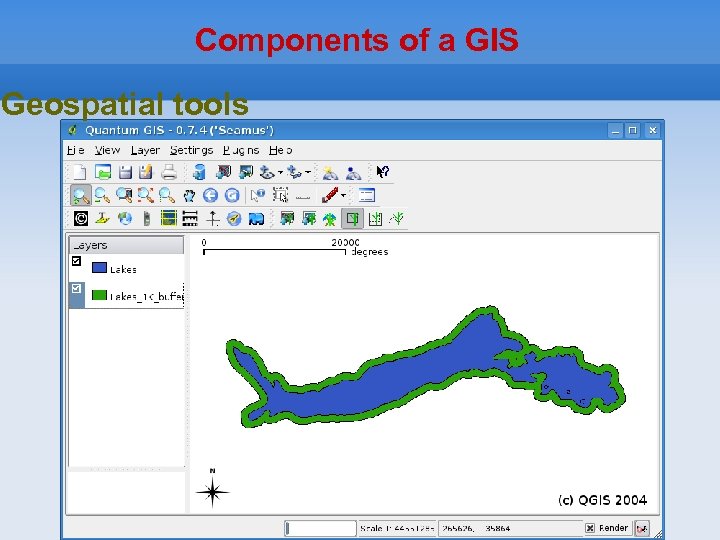The height and width of the screenshot is (540, 720).
Task: Select the Zoom Out magnifier tool
Action: click(x=102, y=196)
